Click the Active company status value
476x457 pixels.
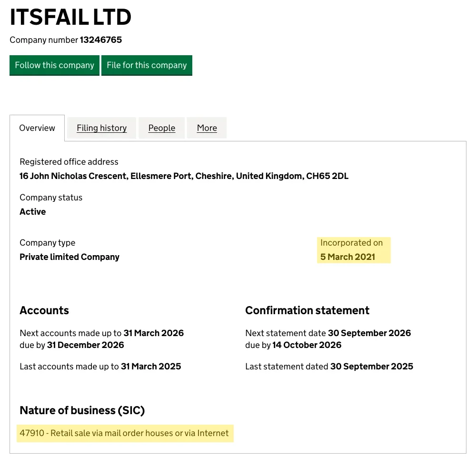click(x=33, y=212)
